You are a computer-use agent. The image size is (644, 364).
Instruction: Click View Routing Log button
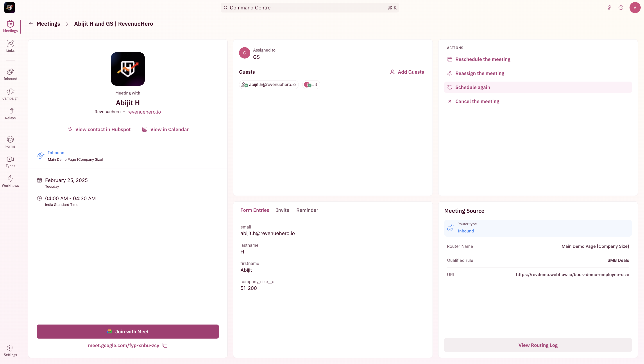538,345
